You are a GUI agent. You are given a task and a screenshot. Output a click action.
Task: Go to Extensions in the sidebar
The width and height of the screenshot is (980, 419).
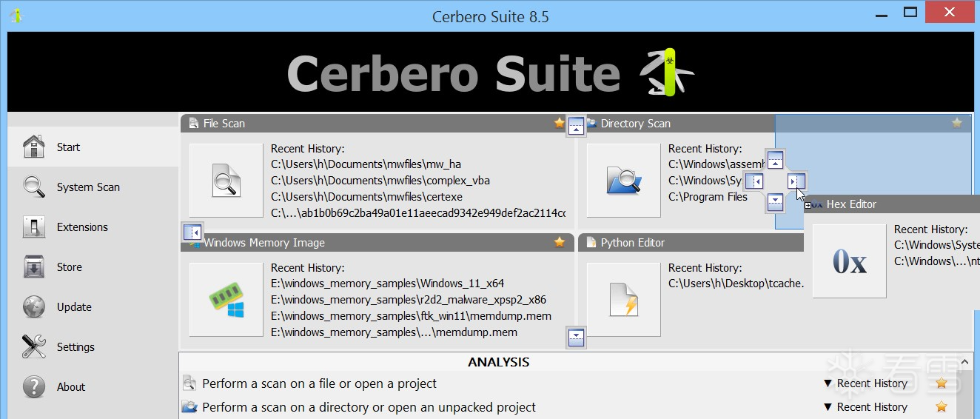pos(93,227)
